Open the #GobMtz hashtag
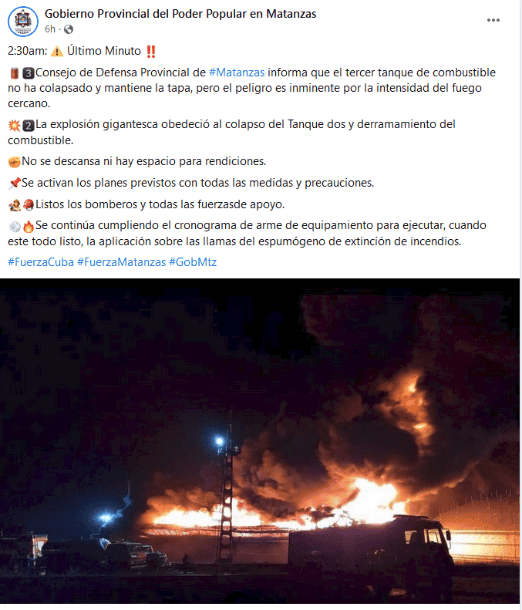 tap(193, 262)
